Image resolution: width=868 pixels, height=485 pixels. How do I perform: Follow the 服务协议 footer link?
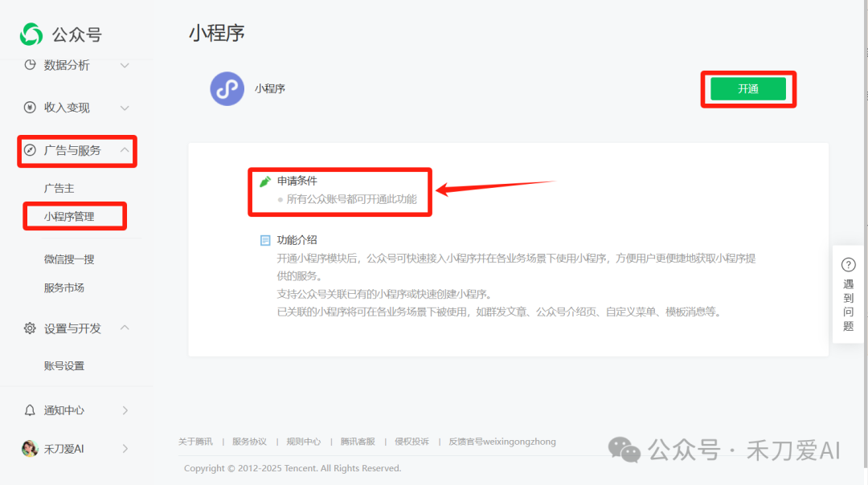[249, 442]
